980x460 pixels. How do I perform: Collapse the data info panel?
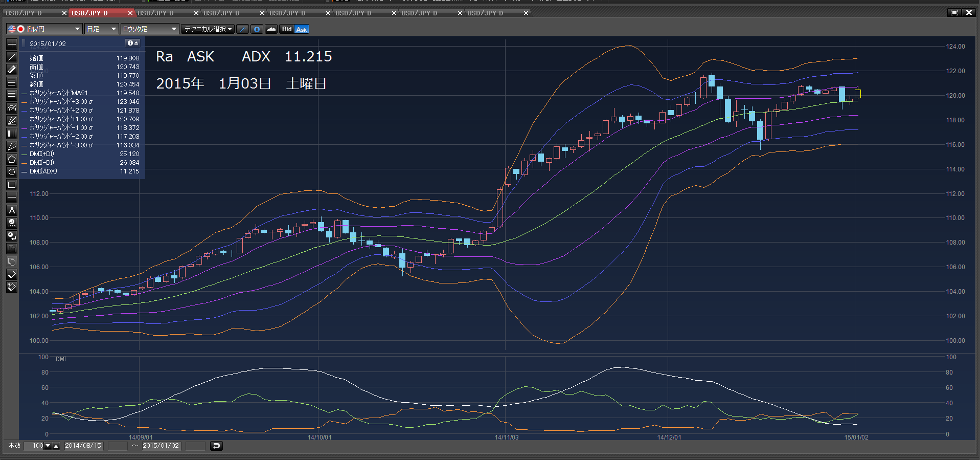pos(133,43)
